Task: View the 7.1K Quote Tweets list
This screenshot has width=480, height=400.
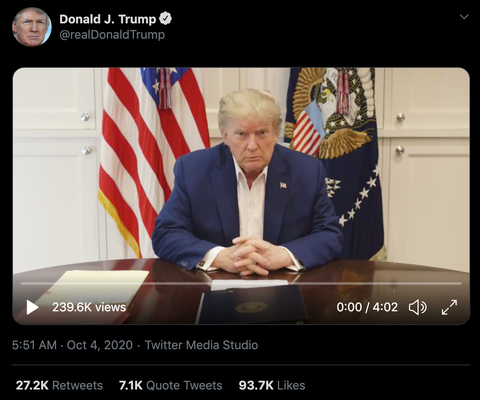Action: pyautogui.click(x=171, y=385)
